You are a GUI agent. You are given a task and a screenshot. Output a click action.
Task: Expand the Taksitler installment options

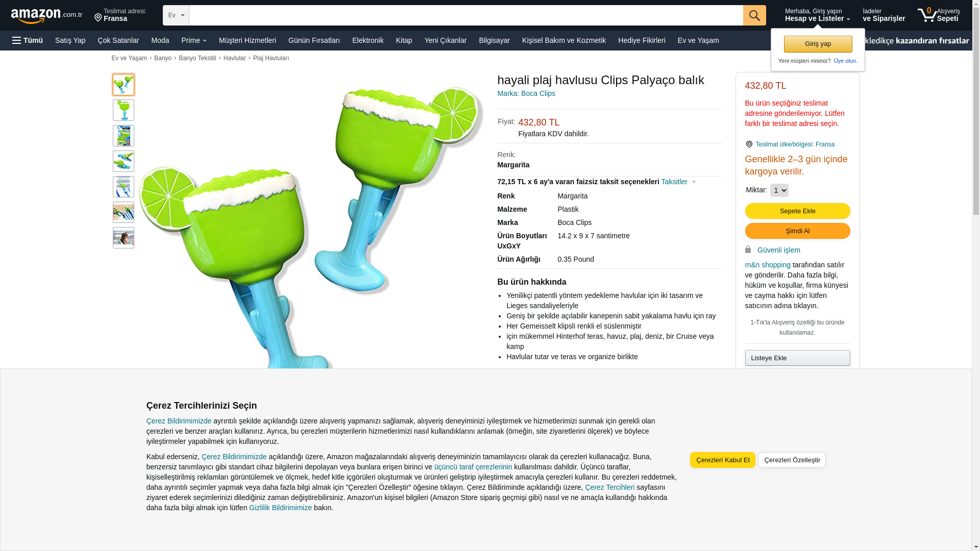pos(678,182)
